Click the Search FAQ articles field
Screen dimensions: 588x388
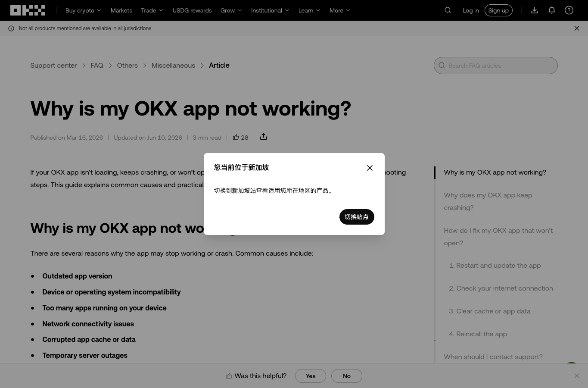(x=496, y=66)
